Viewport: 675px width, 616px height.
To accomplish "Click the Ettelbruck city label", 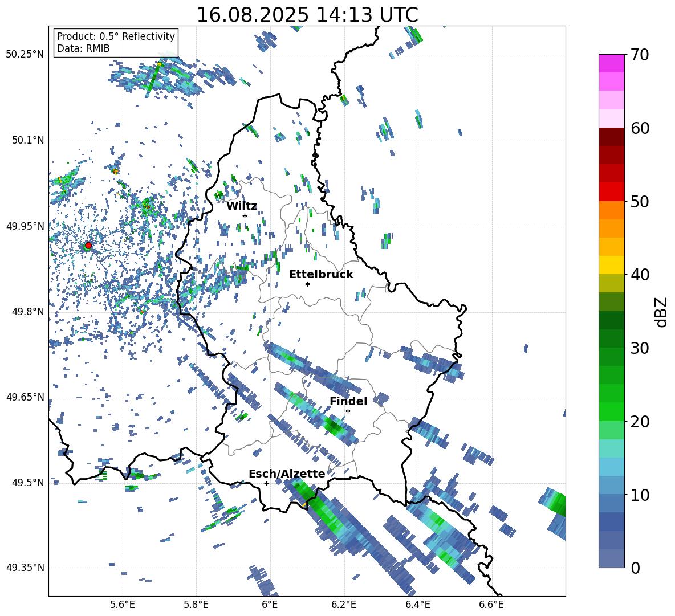I will click(321, 275).
